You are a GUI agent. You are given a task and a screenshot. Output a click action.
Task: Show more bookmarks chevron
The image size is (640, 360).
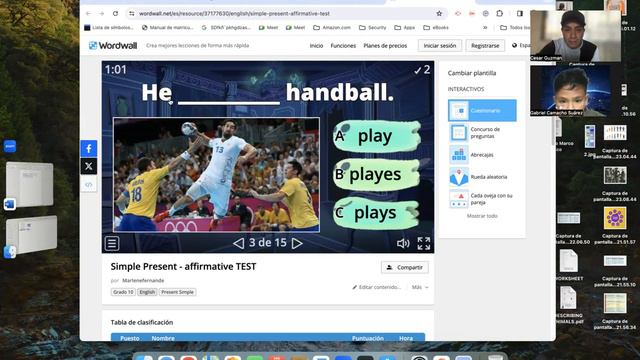(x=485, y=27)
